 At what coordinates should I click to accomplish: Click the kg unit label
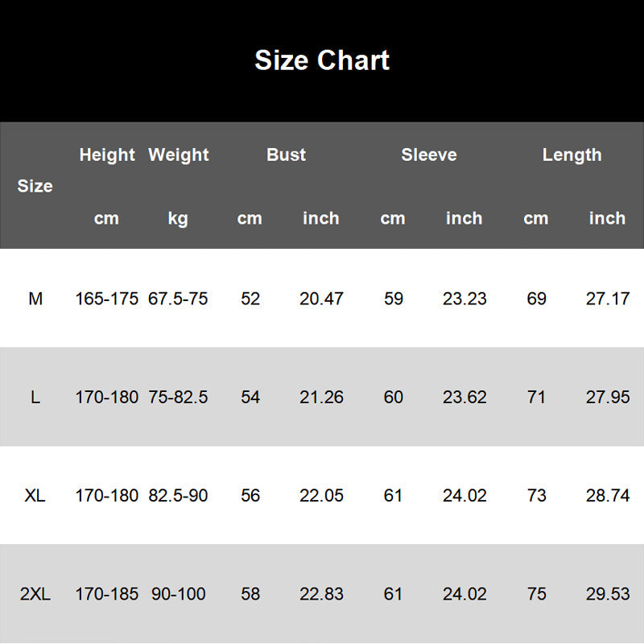click(178, 219)
